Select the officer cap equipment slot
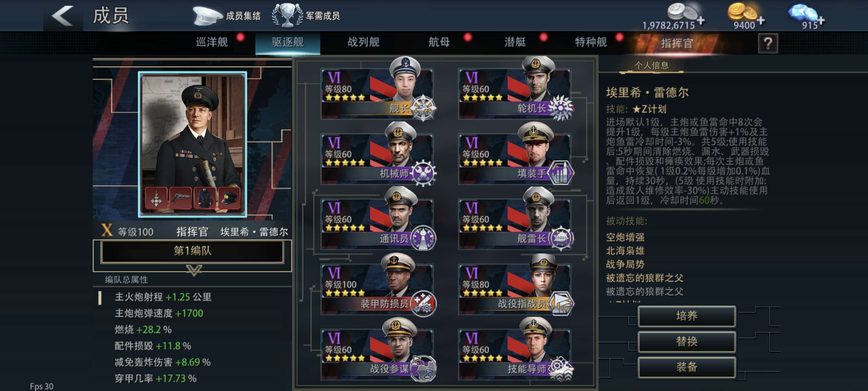This screenshot has width=868, height=391. tap(229, 198)
